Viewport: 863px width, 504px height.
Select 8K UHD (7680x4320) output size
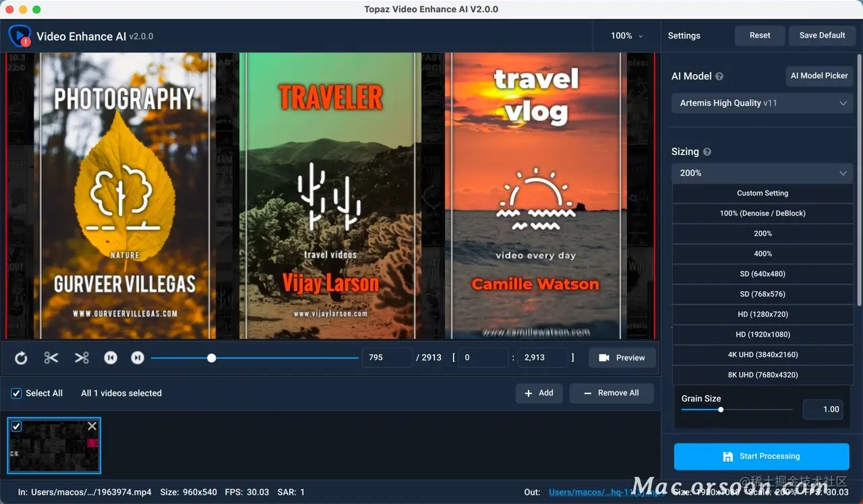tap(763, 375)
